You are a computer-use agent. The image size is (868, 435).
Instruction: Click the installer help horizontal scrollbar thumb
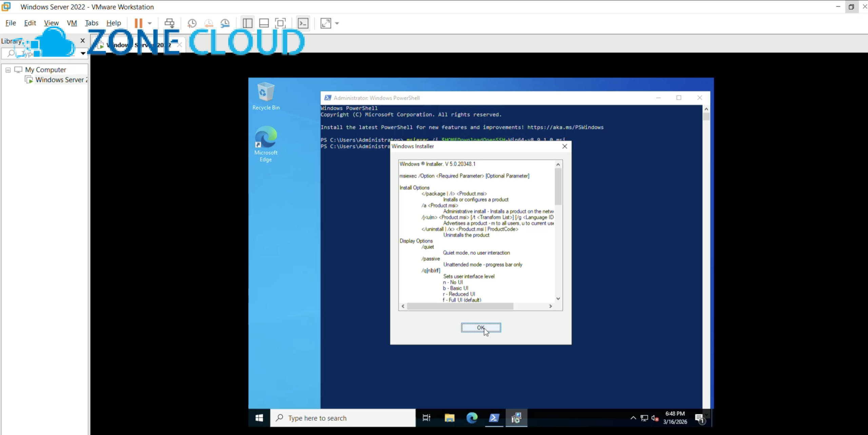pos(460,306)
